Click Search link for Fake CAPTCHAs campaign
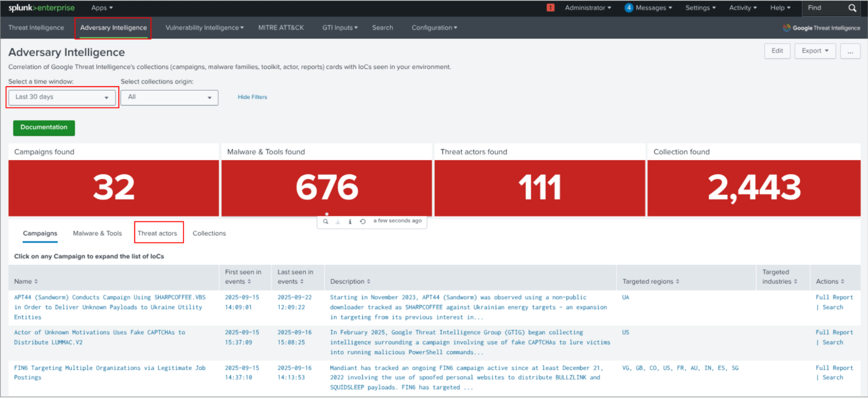868x399 pixels. tap(833, 343)
